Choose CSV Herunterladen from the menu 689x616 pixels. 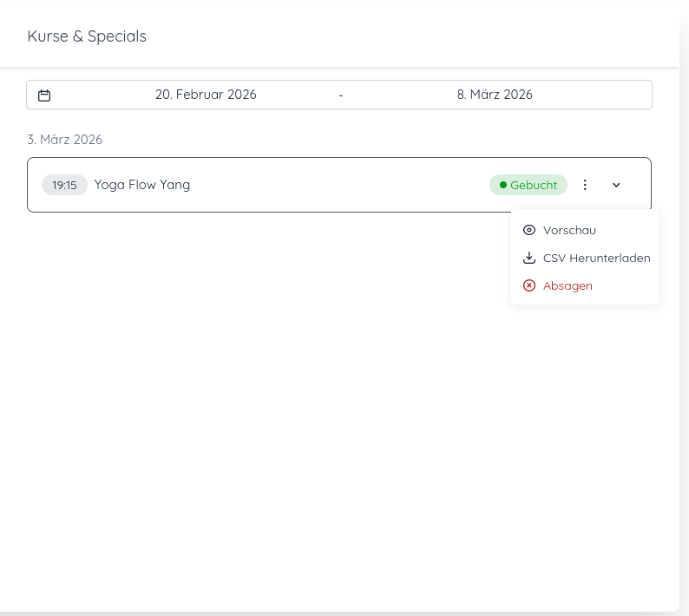(x=596, y=258)
